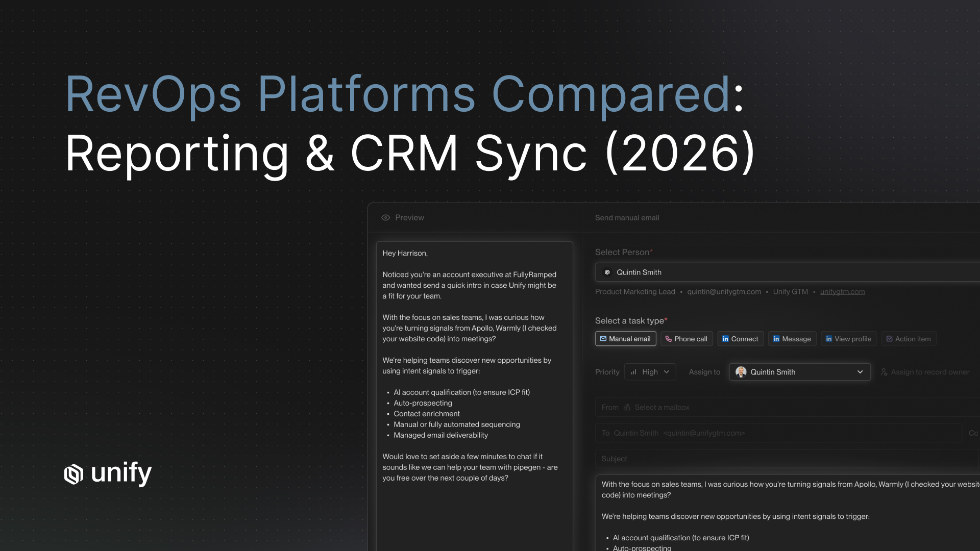The width and height of the screenshot is (980, 551).
Task: Click the priority bars icon beside High
Action: (x=633, y=372)
